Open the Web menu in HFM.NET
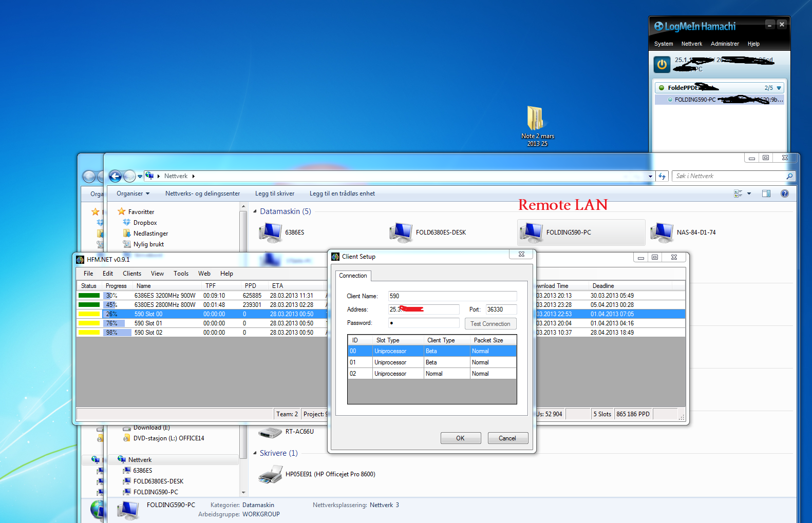The width and height of the screenshot is (812, 523). click(204, 274)
